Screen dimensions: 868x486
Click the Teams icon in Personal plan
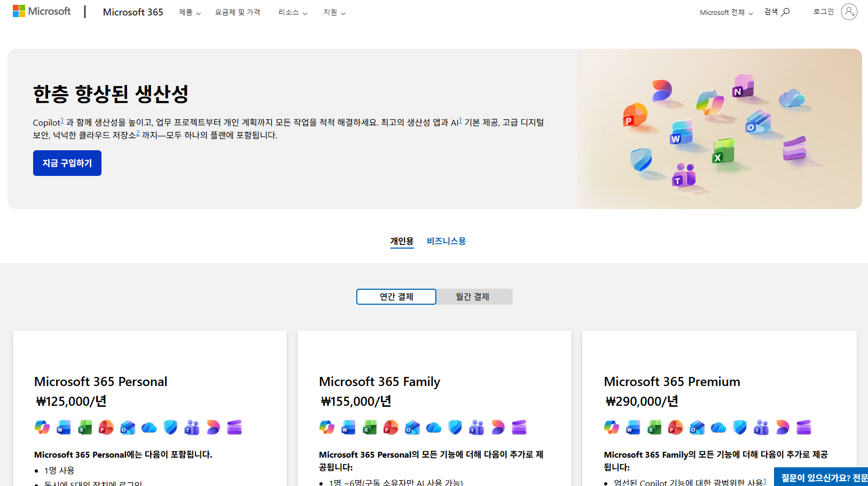point(192,427)
